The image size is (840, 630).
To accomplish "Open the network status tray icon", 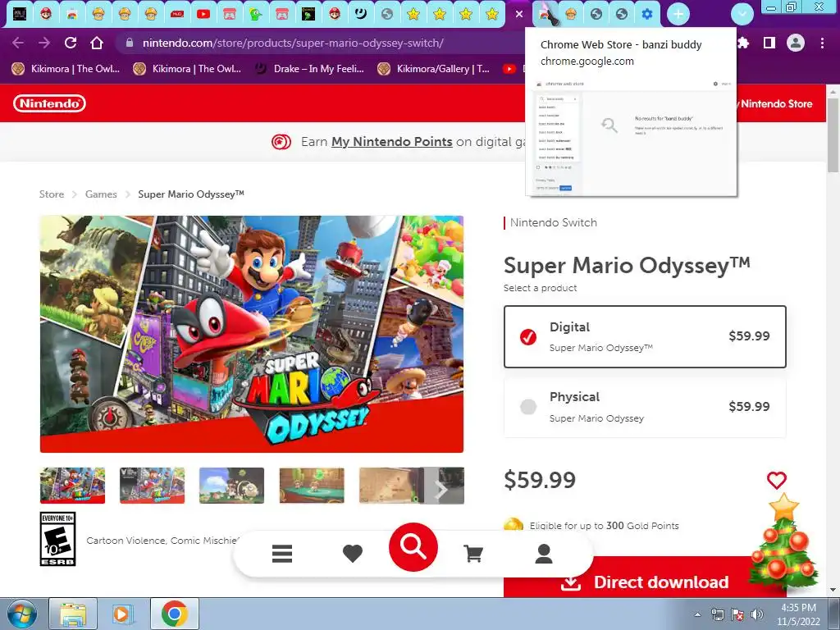I will point(717,614).
